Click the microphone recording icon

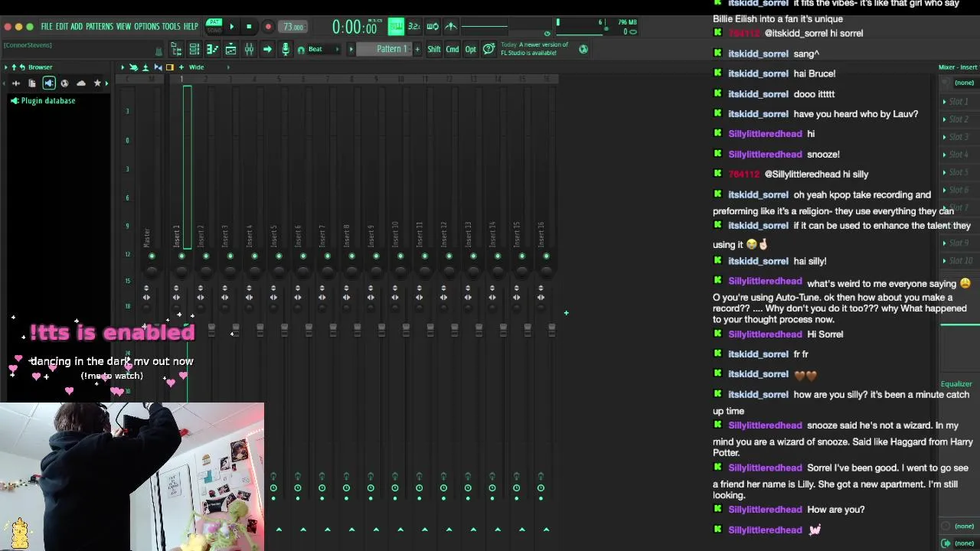286,50
